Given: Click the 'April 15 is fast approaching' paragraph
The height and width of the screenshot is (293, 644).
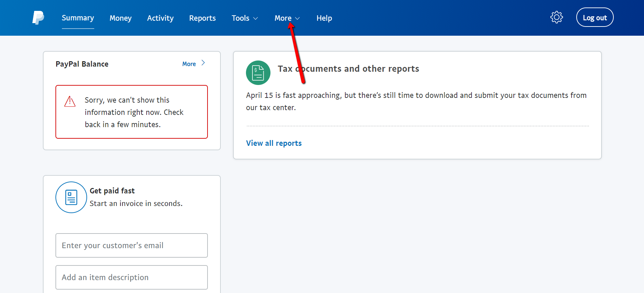Looking at the screenshot, I should tap(416, 101).
